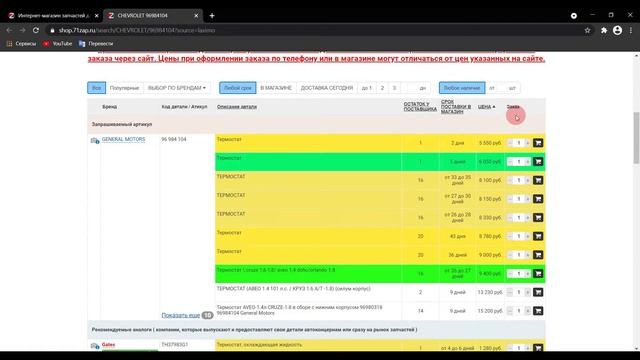Click the quantity field in the 6 030 руб. row

click(x=519, y=162)
